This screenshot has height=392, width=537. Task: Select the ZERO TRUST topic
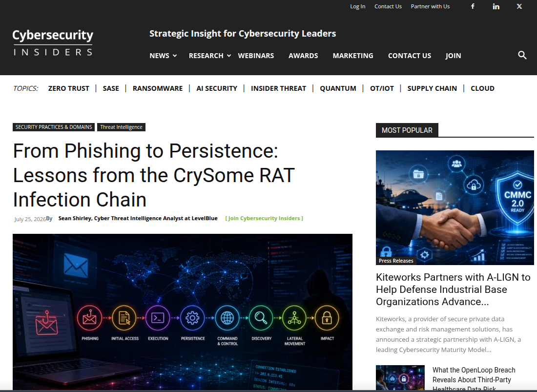click(x=68, y=88)
